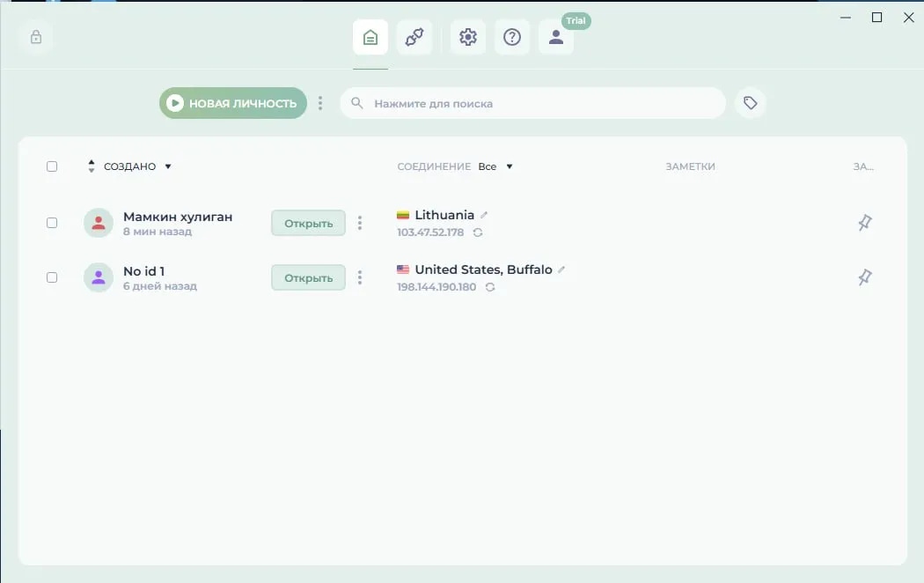The width and height of the screenshot is (924, 583).
Task: Refresh the 198.144.190.180 IP address
Action: [x=489, y=287]
